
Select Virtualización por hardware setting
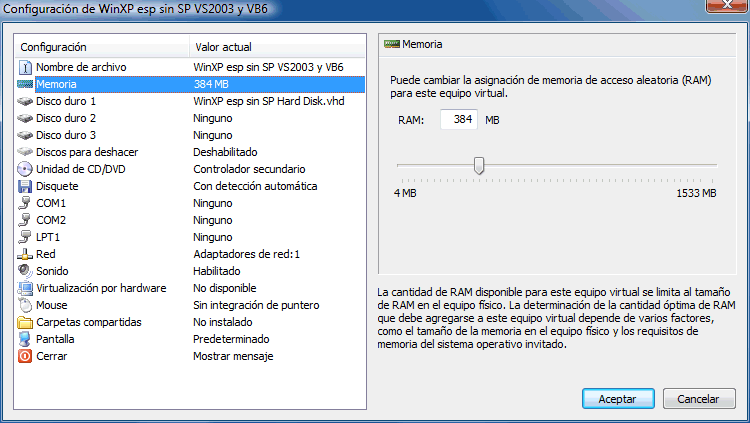pos(190,288)
